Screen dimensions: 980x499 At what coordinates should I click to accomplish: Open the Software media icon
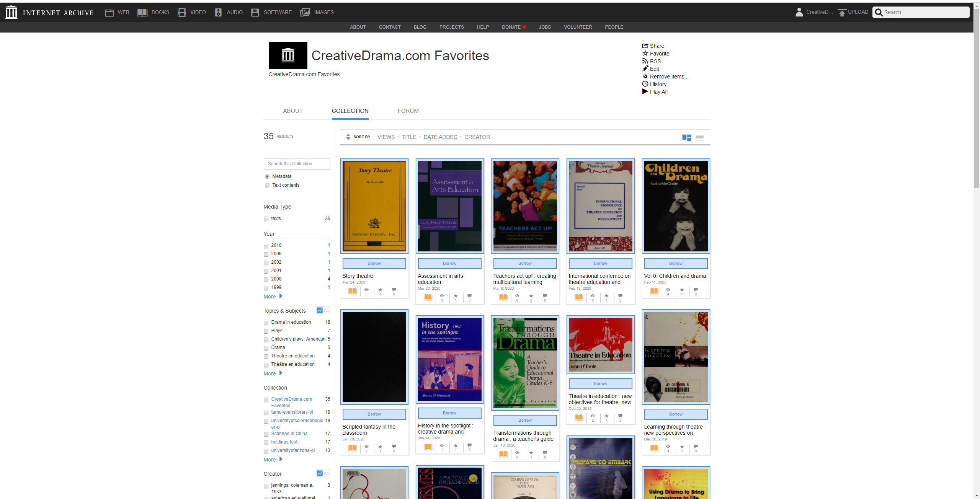click(x=255, y=13)
